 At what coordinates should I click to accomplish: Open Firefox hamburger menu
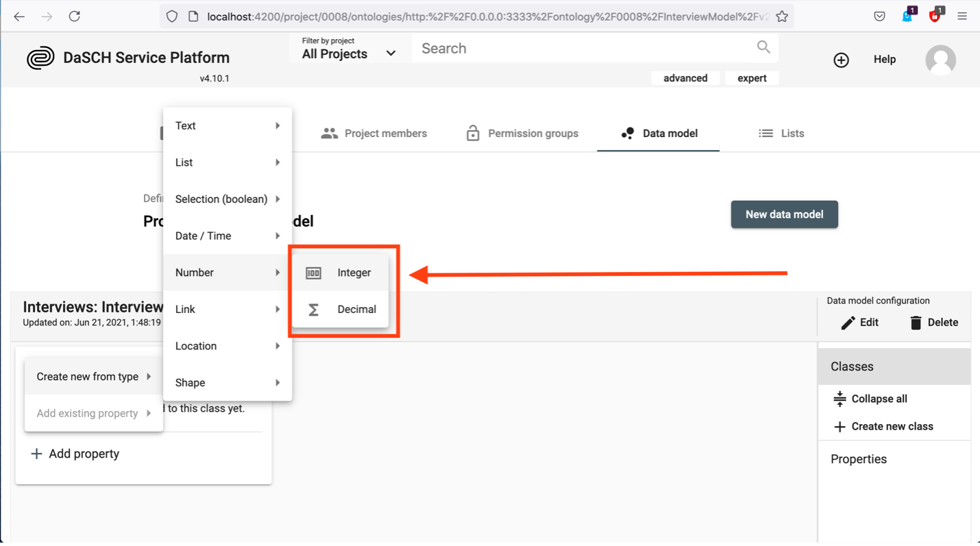962,16
